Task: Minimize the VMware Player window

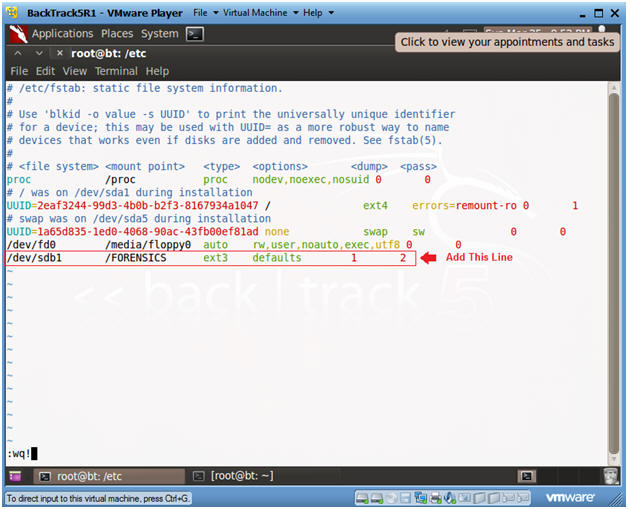Action: (x=583, y=14)
